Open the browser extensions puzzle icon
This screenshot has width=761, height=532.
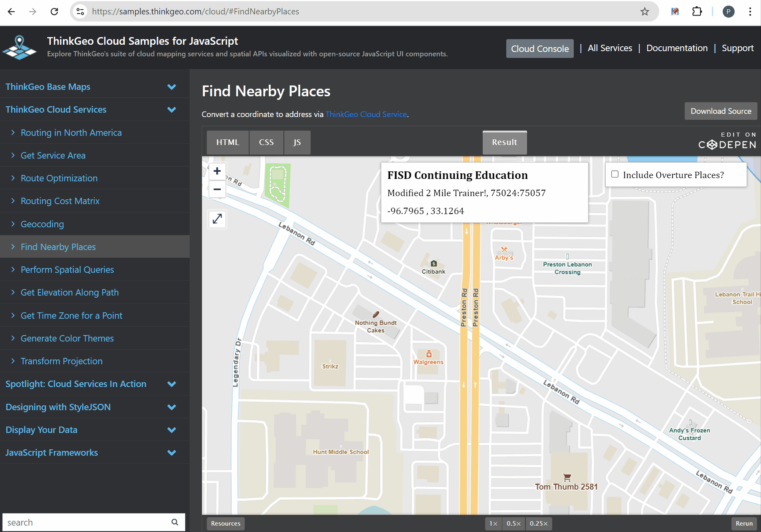click(697, 12)
